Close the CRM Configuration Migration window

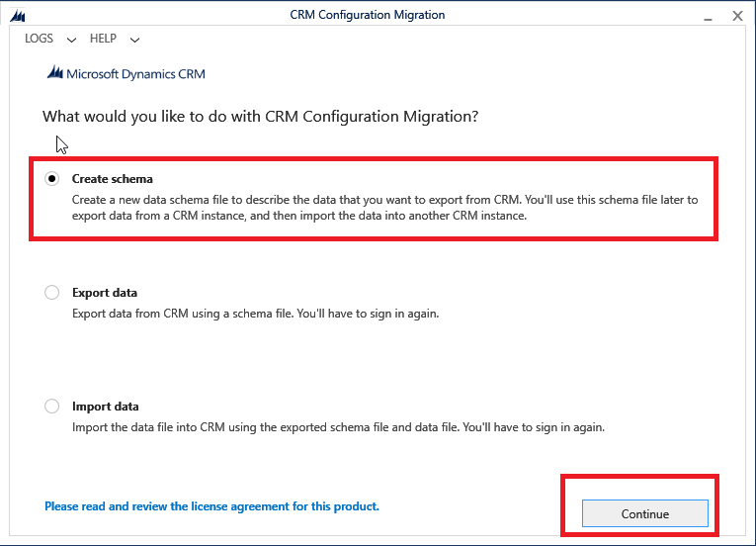point(737,16)
